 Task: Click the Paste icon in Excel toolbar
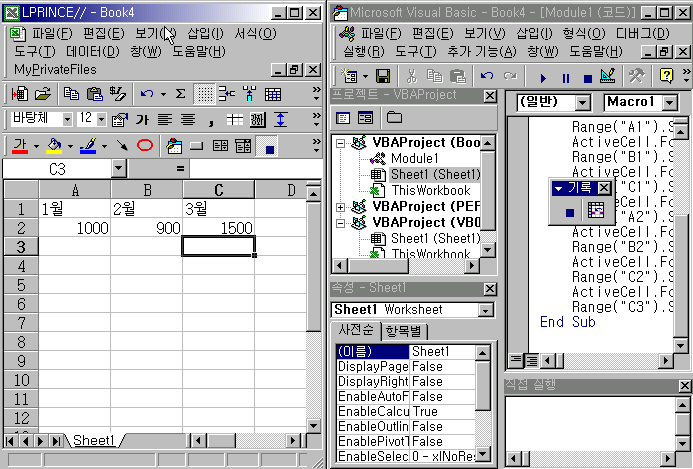pyautogui.click(x=94, y=94)
